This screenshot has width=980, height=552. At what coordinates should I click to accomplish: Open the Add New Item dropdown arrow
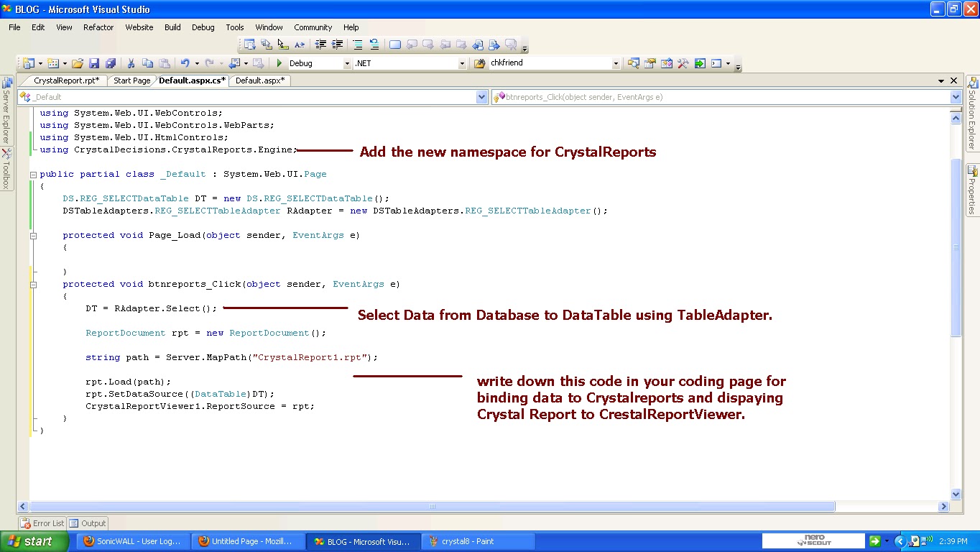[x=65, y=63]
